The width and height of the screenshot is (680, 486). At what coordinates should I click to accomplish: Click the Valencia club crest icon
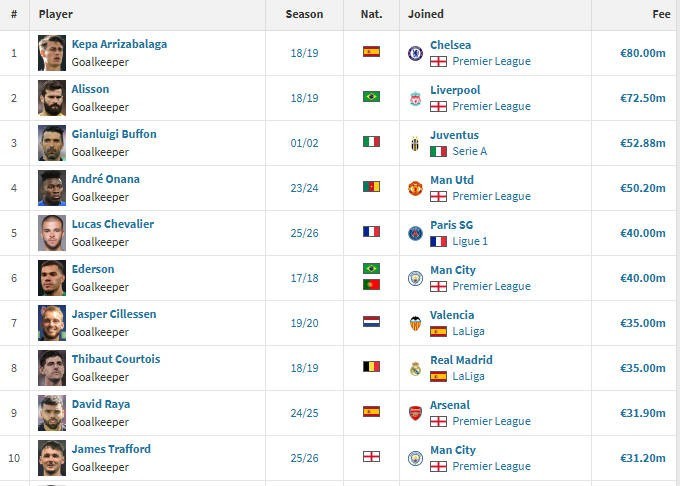[x=415, y=323]
